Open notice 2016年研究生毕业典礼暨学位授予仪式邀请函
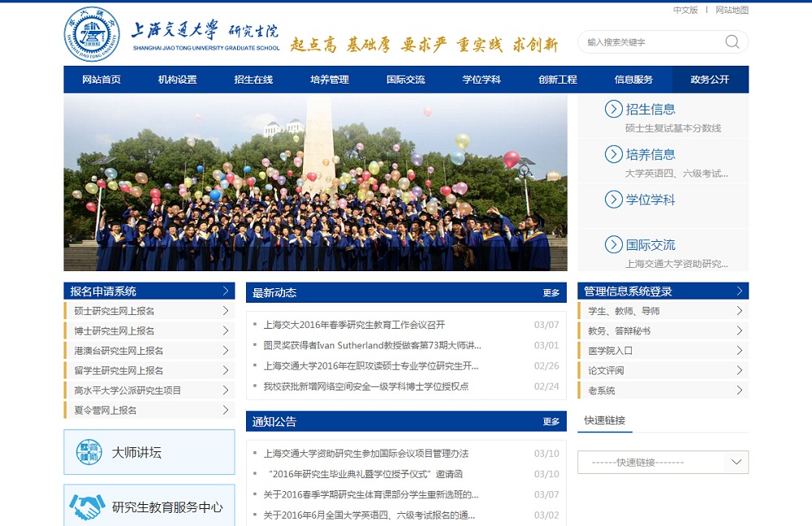The height and width of the screenshot is (526, 812). coord(365,474)
